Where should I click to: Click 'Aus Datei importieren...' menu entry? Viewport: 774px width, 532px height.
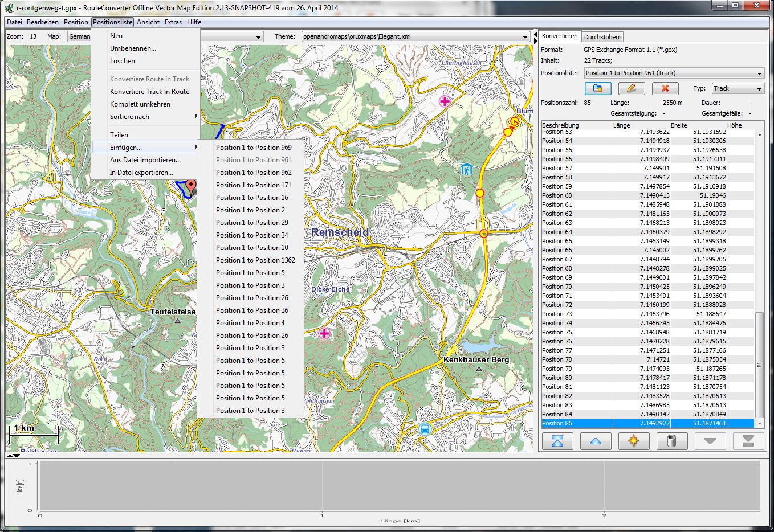point(145,160)
